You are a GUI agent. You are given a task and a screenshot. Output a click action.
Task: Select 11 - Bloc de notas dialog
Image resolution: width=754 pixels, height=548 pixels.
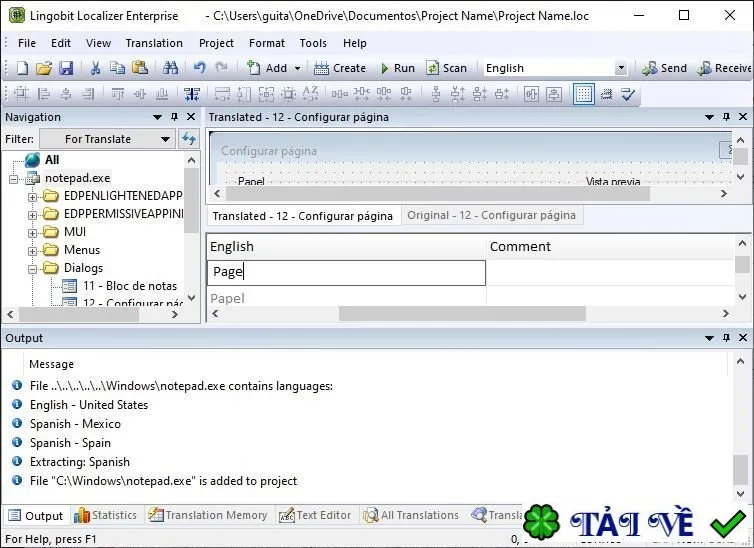[x=130, y=286]
